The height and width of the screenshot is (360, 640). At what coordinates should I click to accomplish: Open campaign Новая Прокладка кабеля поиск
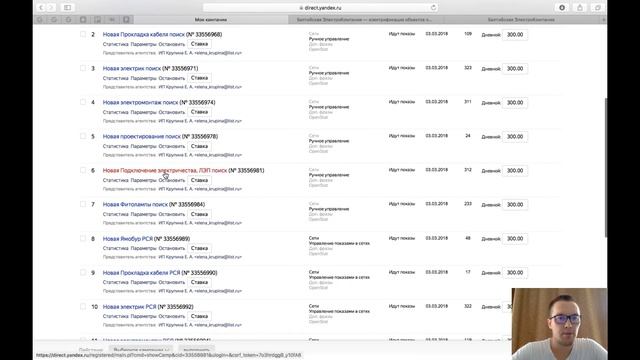(144, 35)
